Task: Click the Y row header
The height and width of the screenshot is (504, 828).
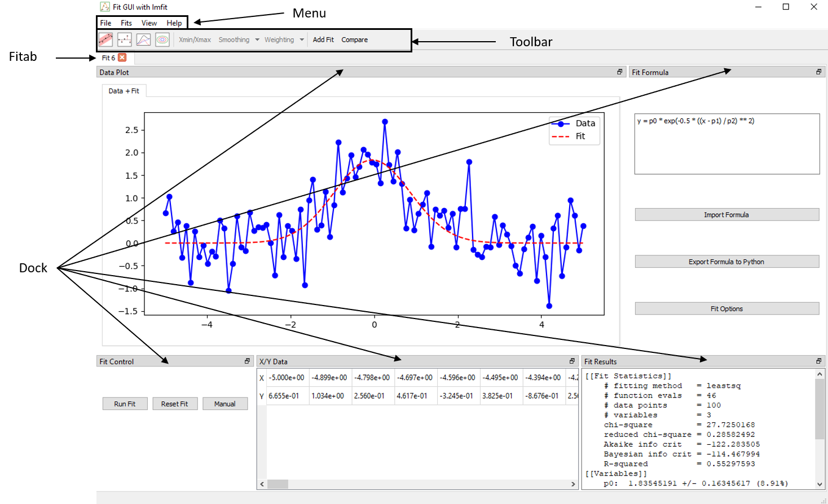Action: pyautogui.click(x=262, y=396)
